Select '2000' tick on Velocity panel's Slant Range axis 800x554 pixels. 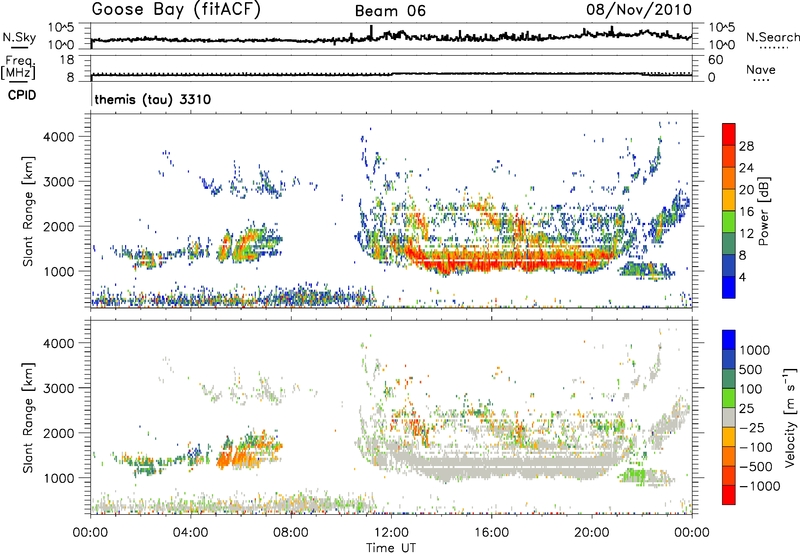(59, 433)
